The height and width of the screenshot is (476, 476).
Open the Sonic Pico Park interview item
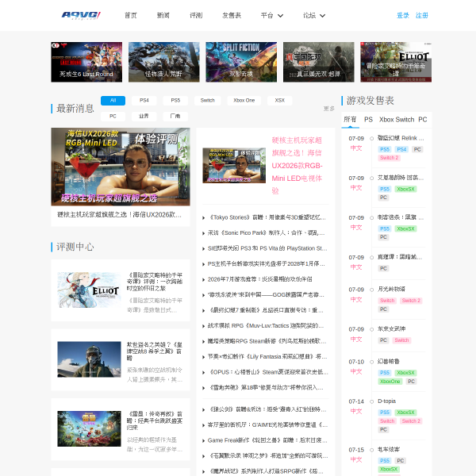(266, 232)
